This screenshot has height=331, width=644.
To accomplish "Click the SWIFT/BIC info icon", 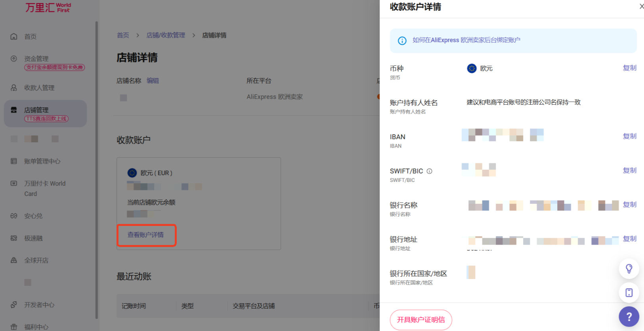I will click(x=429, y=171).
